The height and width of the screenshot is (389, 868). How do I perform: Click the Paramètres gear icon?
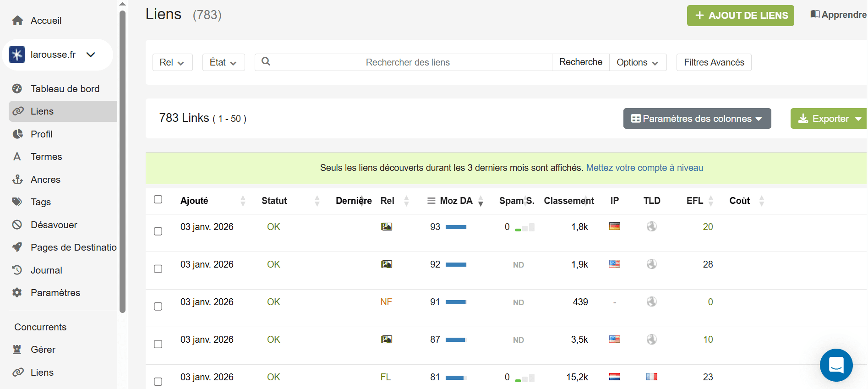(17, 293)
